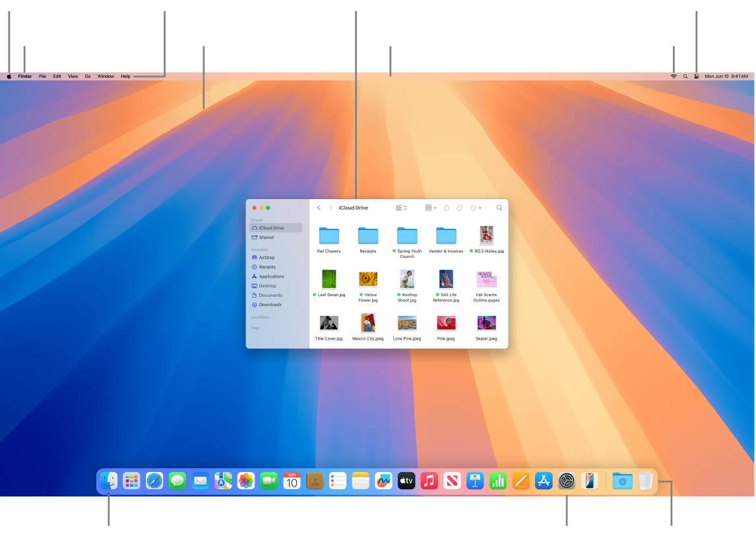Select Documents in the Finder sidebar

coord(276,295)
